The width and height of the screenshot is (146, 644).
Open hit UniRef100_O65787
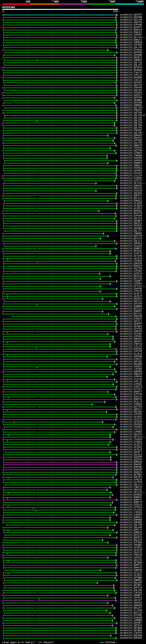131,15
